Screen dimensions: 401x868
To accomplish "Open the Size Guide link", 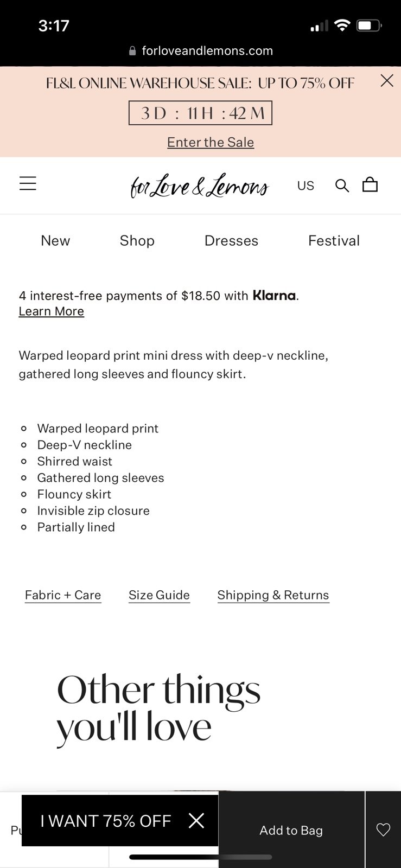I will (159, 595).
